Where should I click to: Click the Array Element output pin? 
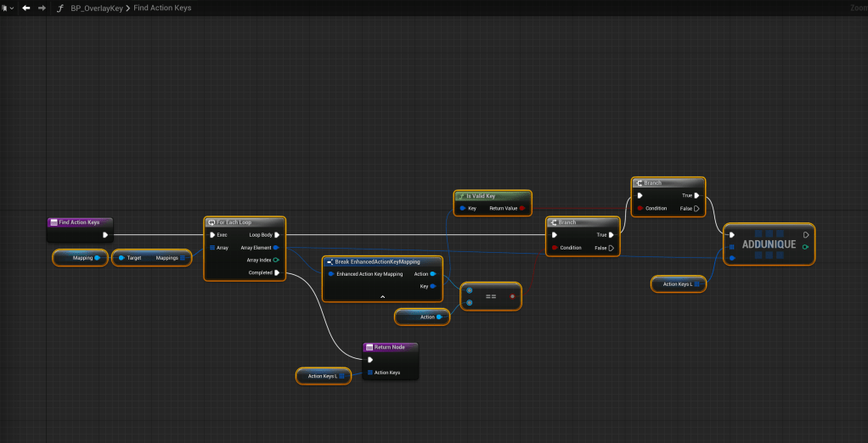pos(277,247)
